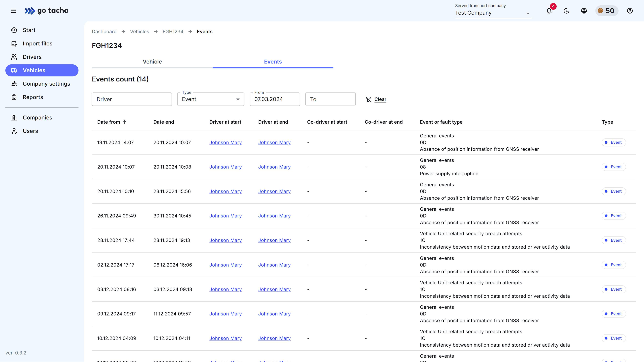Open the hamburger menu icon

pyautogui.click(x=13, y=11)
